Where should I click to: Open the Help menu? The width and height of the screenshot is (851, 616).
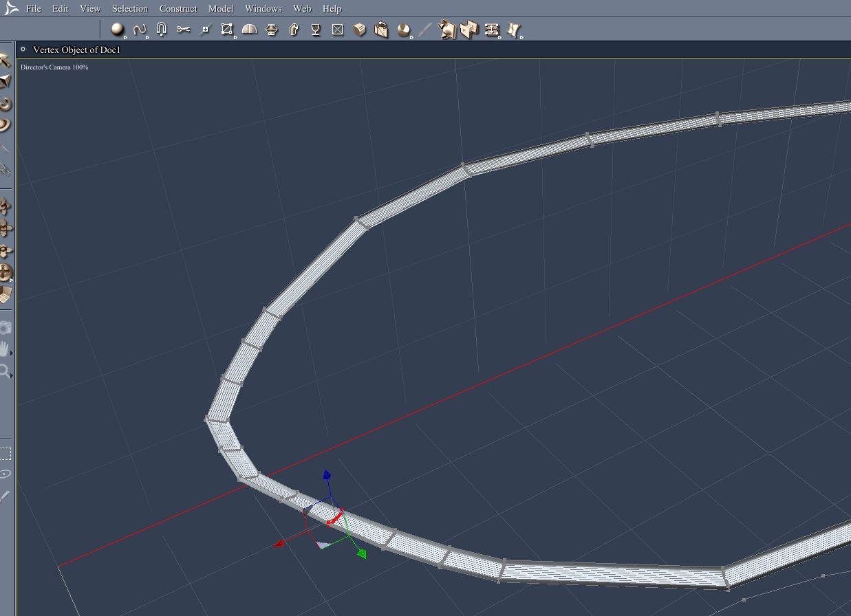click(332, 8)
